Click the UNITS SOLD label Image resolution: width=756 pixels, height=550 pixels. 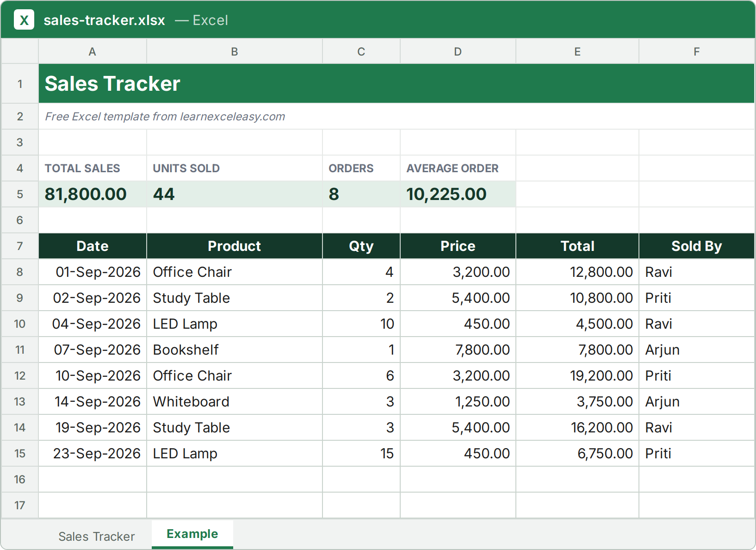click(186, 169)
